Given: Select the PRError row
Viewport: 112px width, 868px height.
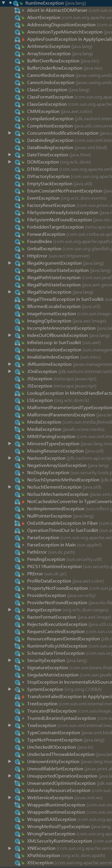Looking at the screenshot, I should (x=56, y=574).
